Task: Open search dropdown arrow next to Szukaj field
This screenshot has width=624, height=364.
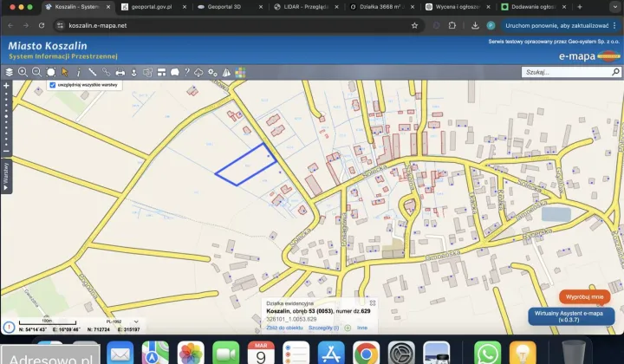Action: coord(616,73)
